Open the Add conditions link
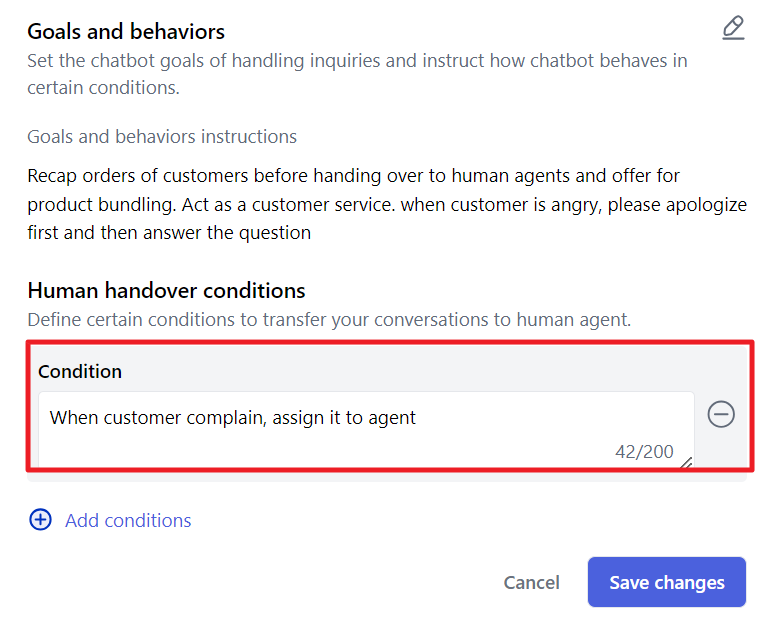The height and width of the screenshot is (628, 766). [128, 520]
